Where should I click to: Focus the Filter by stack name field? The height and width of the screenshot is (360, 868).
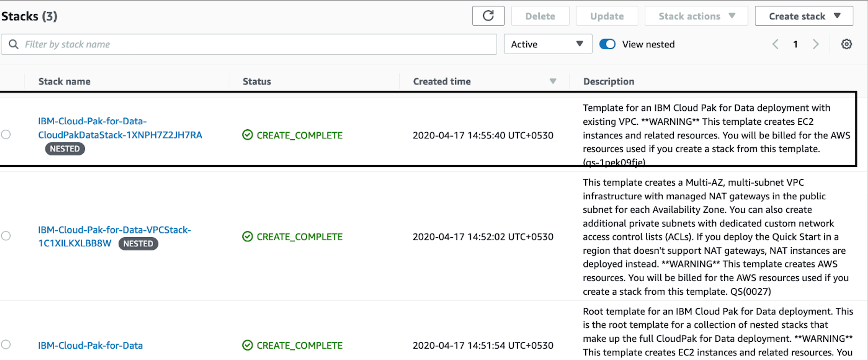coord(249,44)
